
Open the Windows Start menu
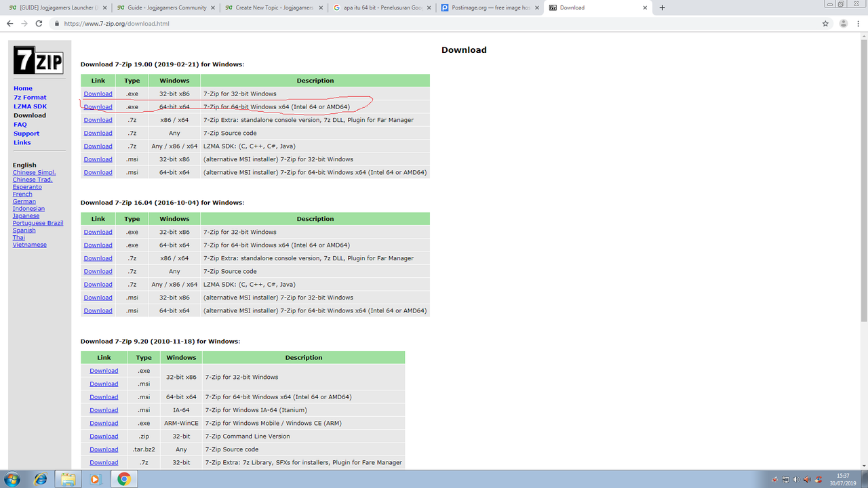click(14, 479)
